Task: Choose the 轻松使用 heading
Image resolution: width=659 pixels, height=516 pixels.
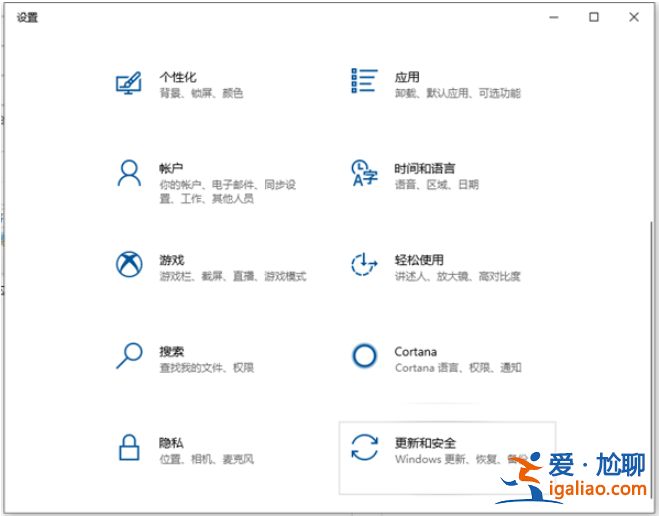Action: [x=419, y=261]
